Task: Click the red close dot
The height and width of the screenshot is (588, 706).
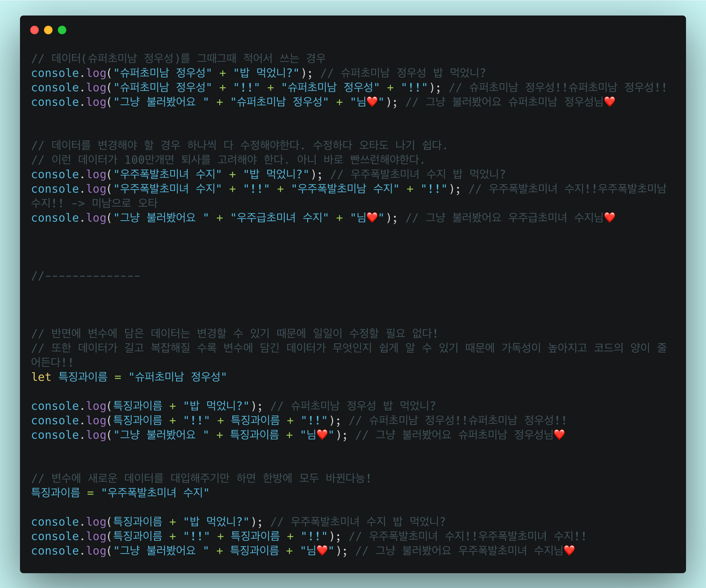Action: (x=34, y=30)
